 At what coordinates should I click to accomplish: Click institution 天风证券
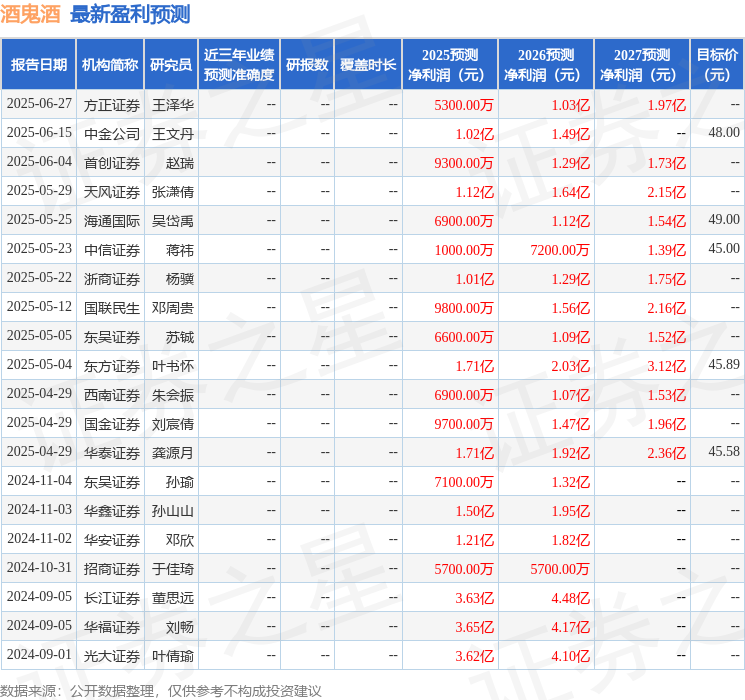(x=112, y=192)
